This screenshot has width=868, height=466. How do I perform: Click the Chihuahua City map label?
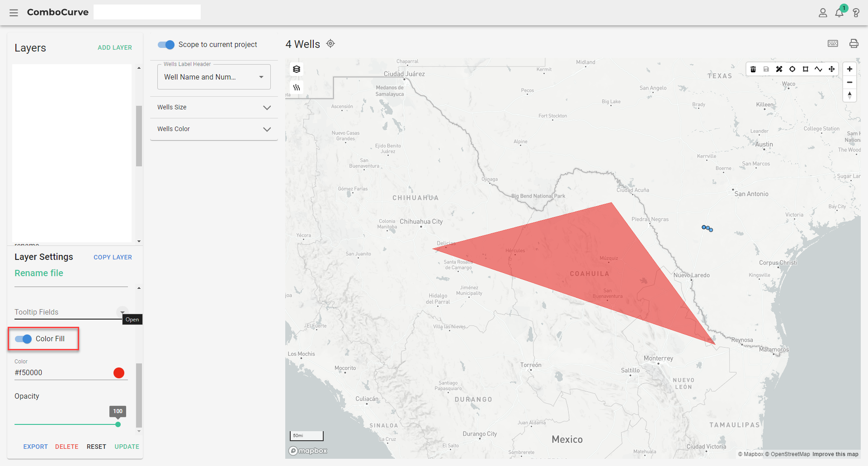click(x=421, y=221)
